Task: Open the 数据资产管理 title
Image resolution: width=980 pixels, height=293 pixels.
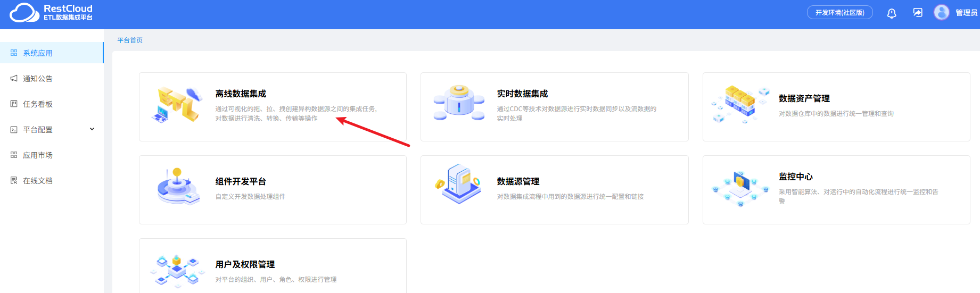Action: [x=804, y=98]
